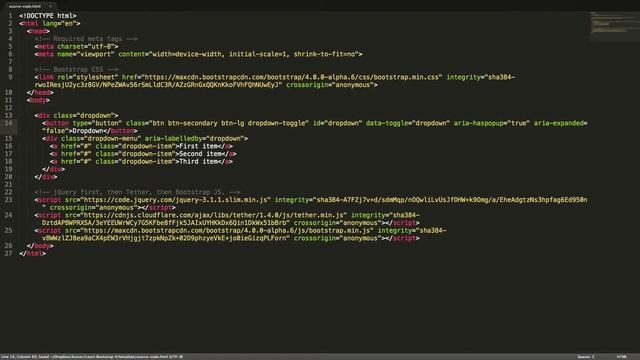
Task: Click the div class="dropdown" opening tag
Action: (x=76, y=116)
